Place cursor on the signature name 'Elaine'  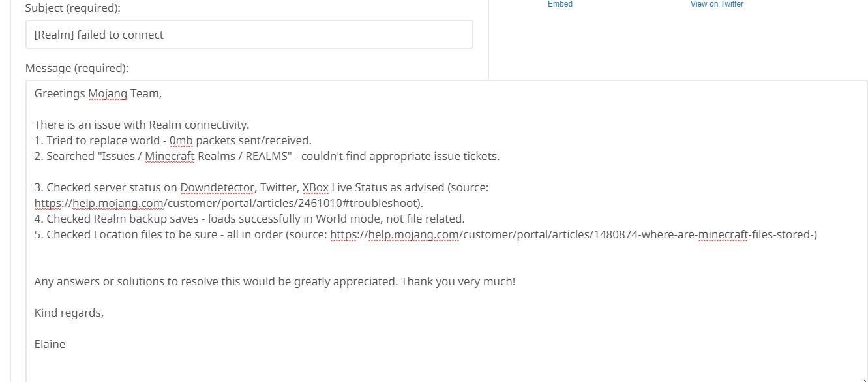(x=50, y=344)
